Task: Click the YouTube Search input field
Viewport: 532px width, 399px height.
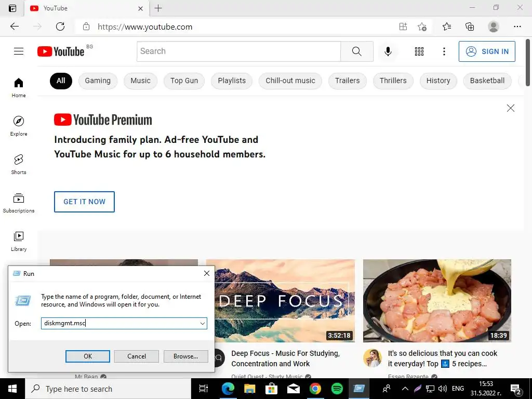Action: click(239, 51)
